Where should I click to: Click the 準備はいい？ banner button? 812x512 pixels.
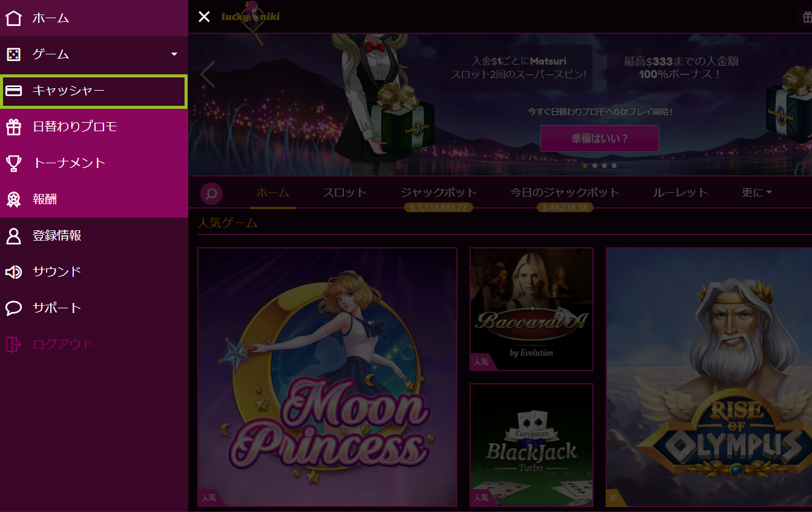pos(600,138)
